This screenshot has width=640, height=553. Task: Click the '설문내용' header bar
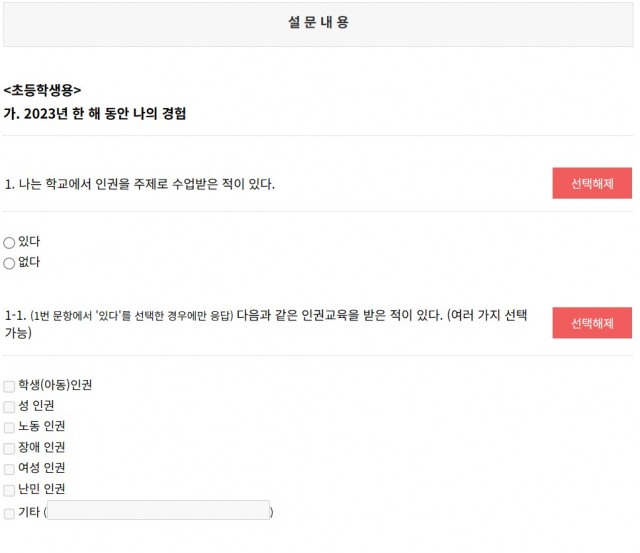[318, 23]
